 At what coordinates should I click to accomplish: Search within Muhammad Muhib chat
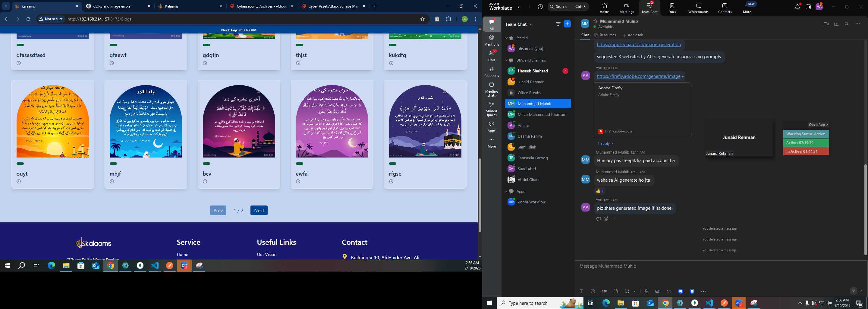(x=847, y=24)
